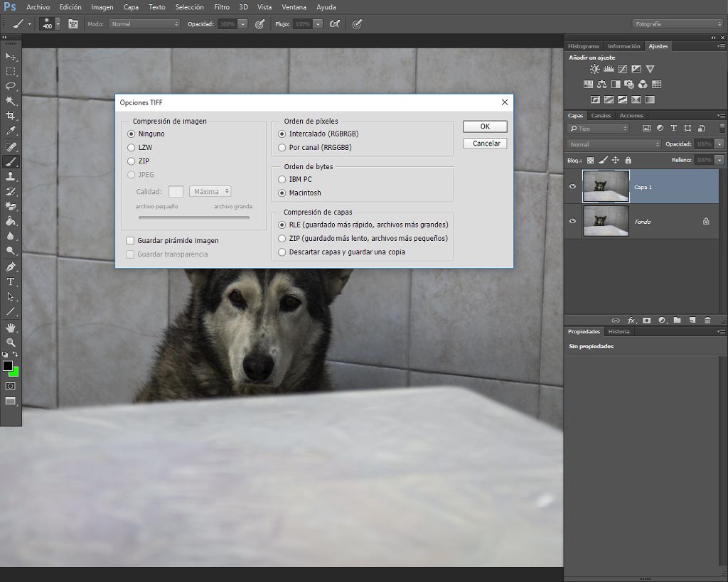Image resolution: width=728 pixels, height=582 pixels.
Task: Activate the Crop tool
Action: (x=10, y=116)
